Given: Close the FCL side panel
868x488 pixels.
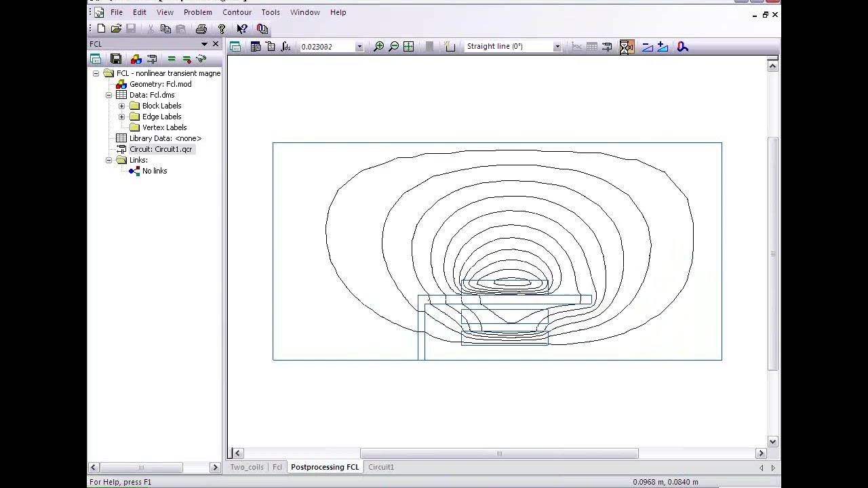Looking at the screenshot, I should pos(216,44).
